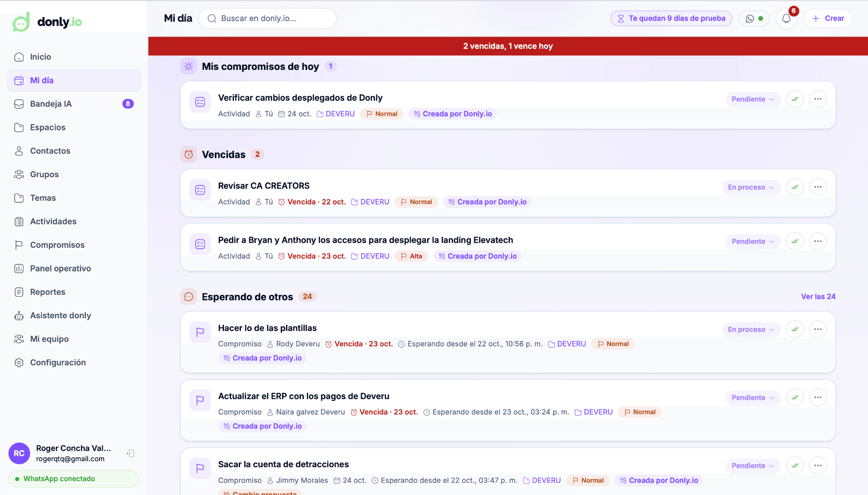
Task: Mark Actualizar el ERP commitment as done
Action: coord(795,397)
